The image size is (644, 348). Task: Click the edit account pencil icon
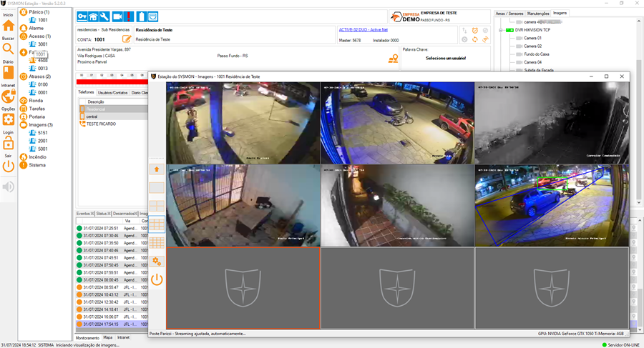pos(127,39)
